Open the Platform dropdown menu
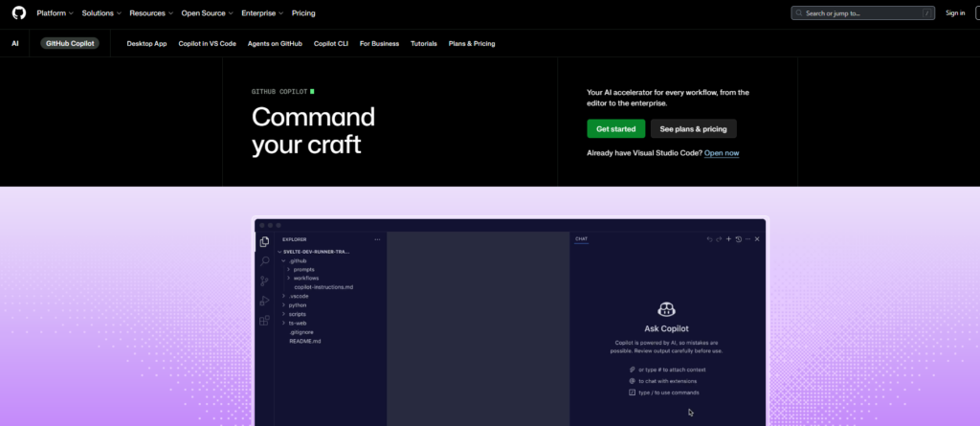Screen dimensions: 980x426 (55, 13)
